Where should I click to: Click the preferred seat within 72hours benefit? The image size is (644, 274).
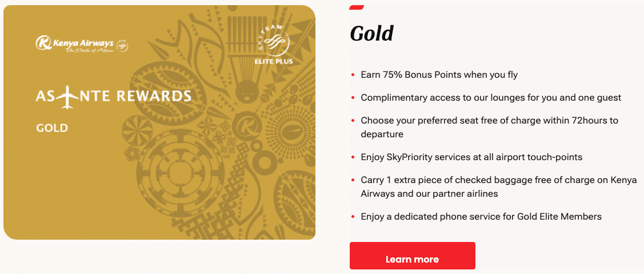coord(489,127)
